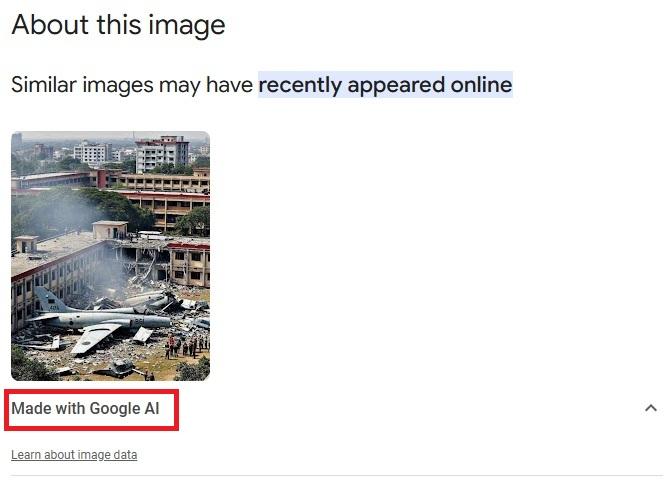Click the aircraft's detached wing in thumbnail

click(94, 339)
